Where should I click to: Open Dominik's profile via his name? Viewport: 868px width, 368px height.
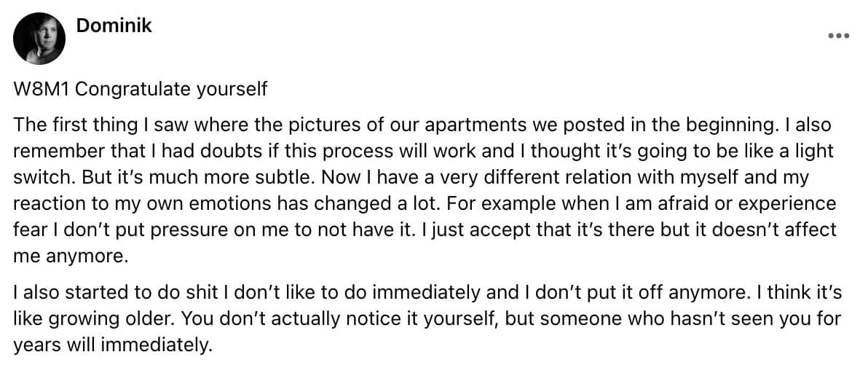pyautogui.click(x=114, y=26)
